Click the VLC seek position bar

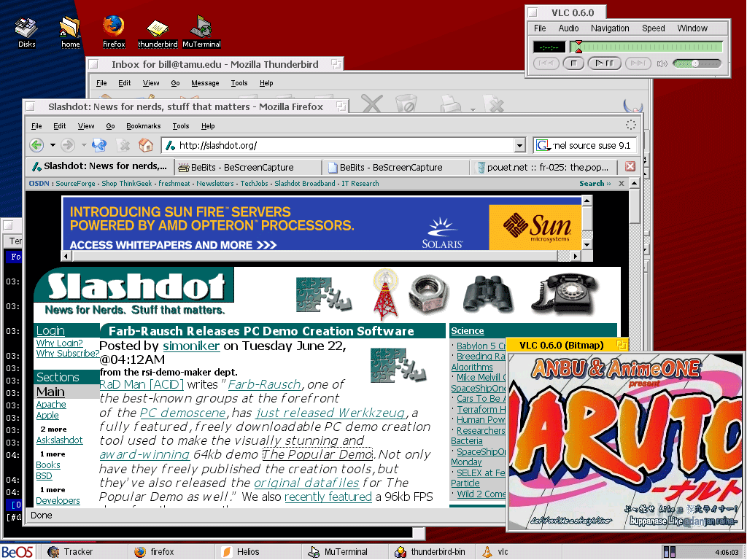(647, 47)
